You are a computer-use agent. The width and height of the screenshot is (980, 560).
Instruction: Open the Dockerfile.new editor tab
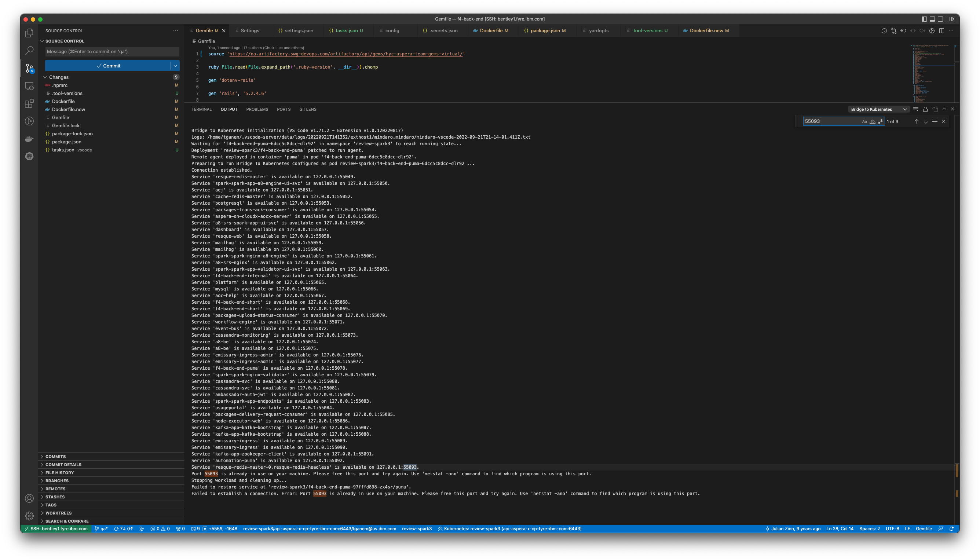[706, 31]
